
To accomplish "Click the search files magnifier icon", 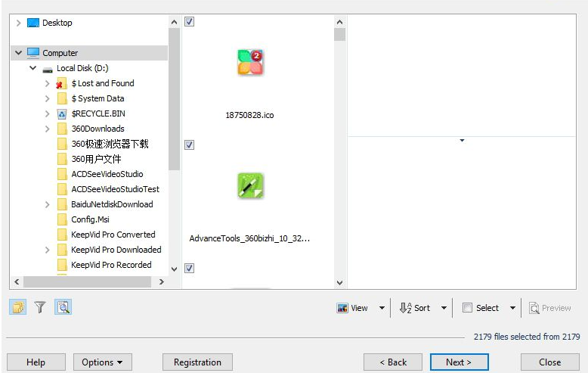I will (x=63, y=307).
